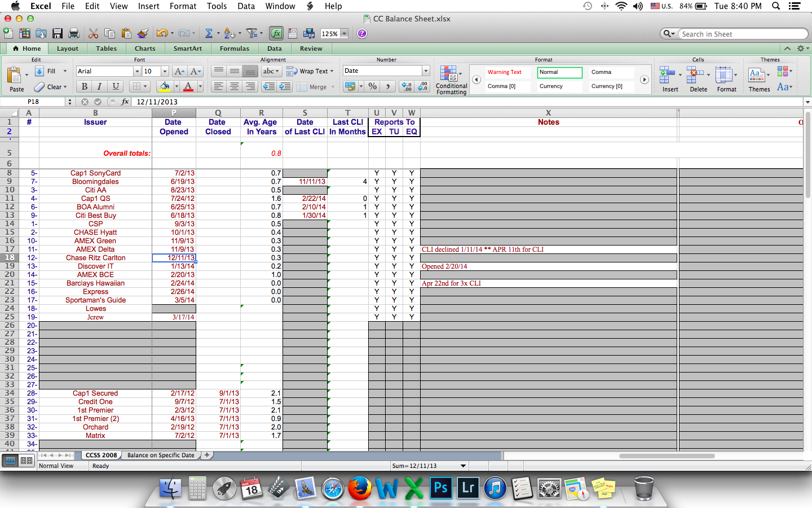Screen dimensions: 812x508
Task: Switch to Page Layout view icon
Action: 26,461
